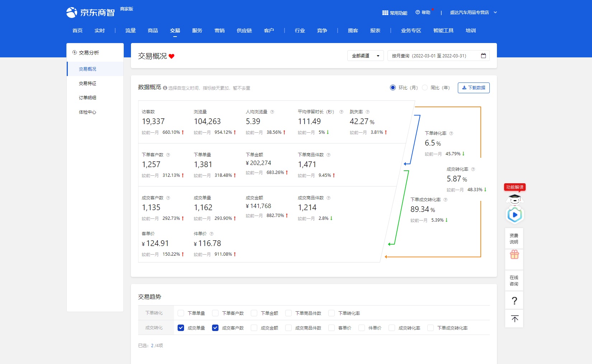Open the calendar date picker icon
Viewport: 592px width, 364px height.
point(483,56)
